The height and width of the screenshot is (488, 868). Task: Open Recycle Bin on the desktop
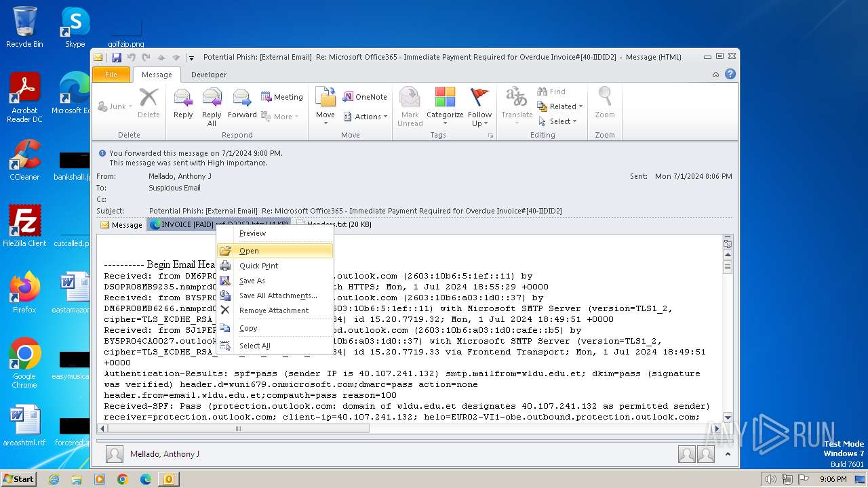(x=24, y=27)
